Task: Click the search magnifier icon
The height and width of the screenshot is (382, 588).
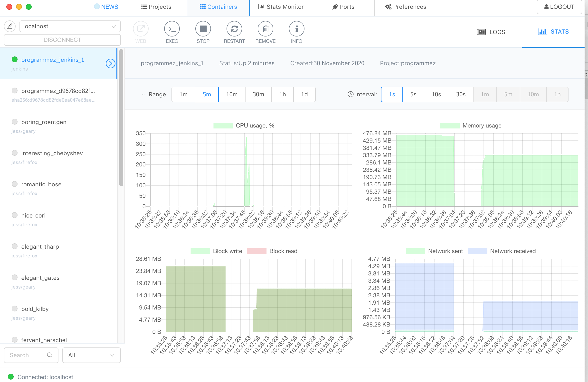Action: [x=50, y=355]
